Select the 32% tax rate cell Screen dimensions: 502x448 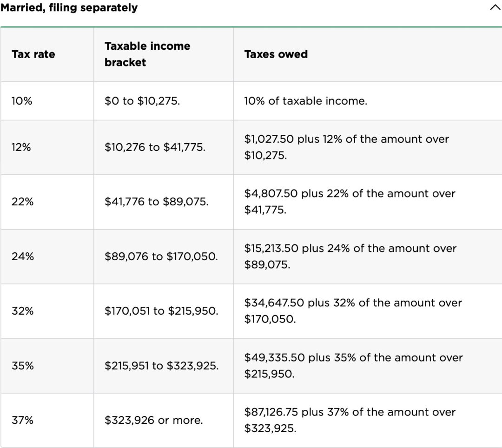tap(22, 311)
